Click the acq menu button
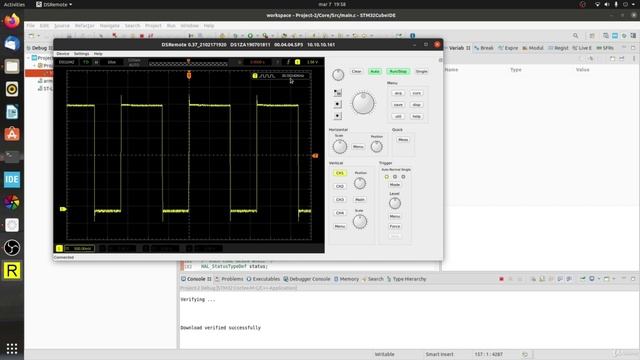Viewport: 640px width, 360px height. click(398, 93)
